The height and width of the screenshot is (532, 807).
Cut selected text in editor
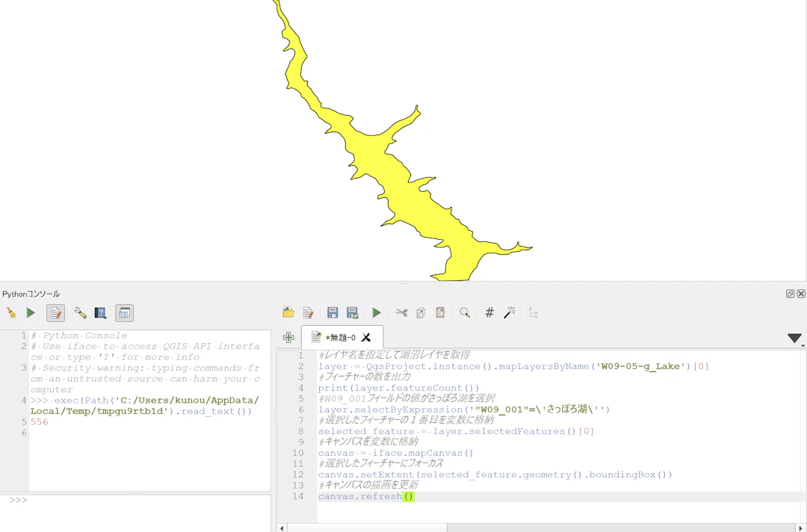pos(401,313)
